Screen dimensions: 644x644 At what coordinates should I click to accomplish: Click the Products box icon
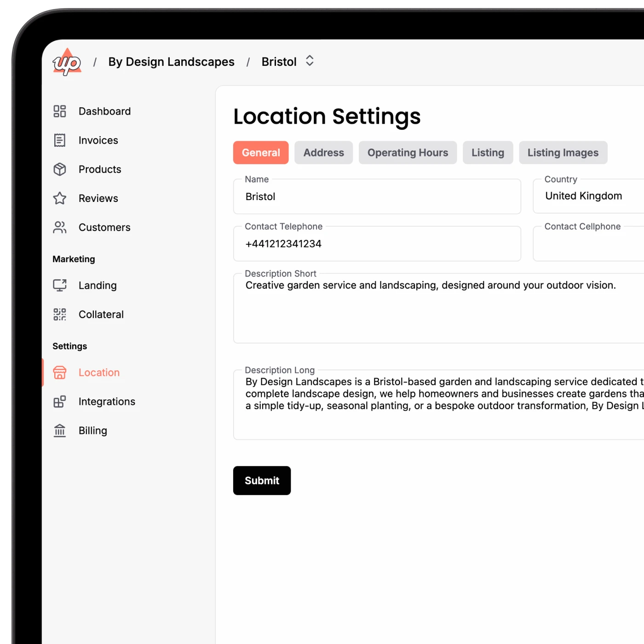tap(60, 169)
